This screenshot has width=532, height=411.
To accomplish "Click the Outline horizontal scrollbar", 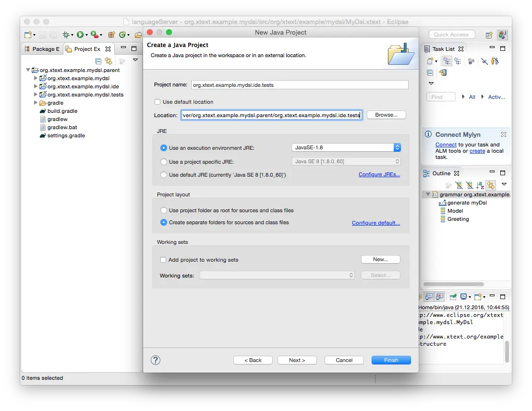I will tap(453, 284).
